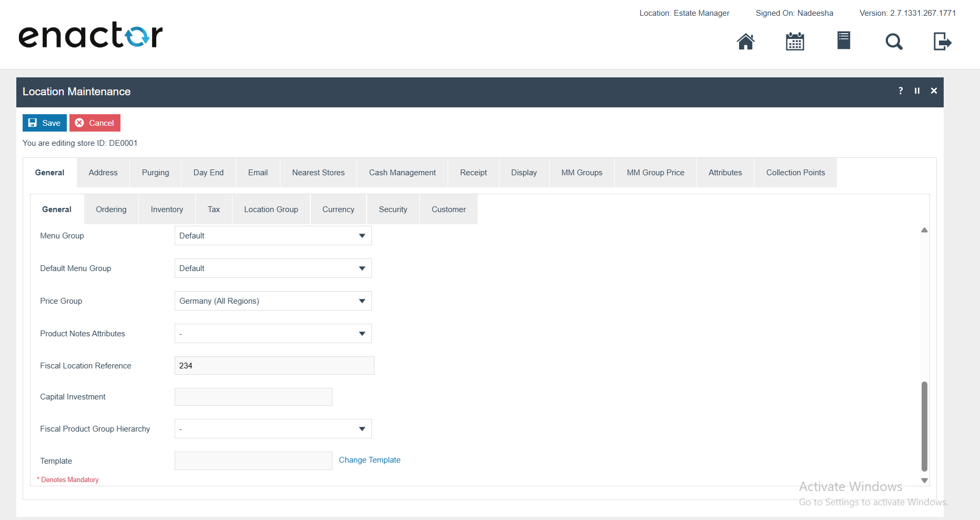The width and height of the screenshot is (980, 520).
Task: Close Location Maintenance with the X icon
Action: pos(934,91)
